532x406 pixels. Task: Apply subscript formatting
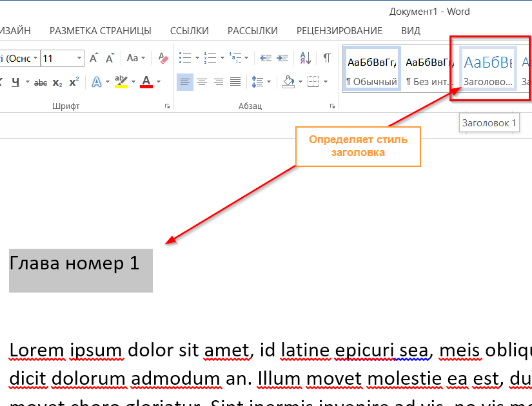57,82
